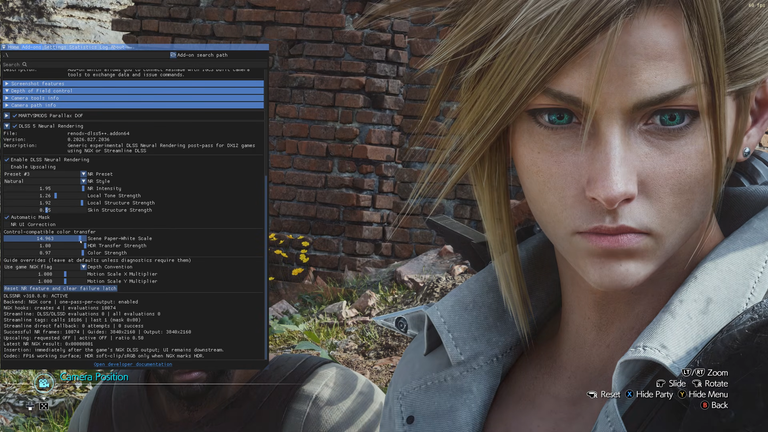Expand the Screenshot features section
Screen dimensions: 768x432
[x=133, y=84]
